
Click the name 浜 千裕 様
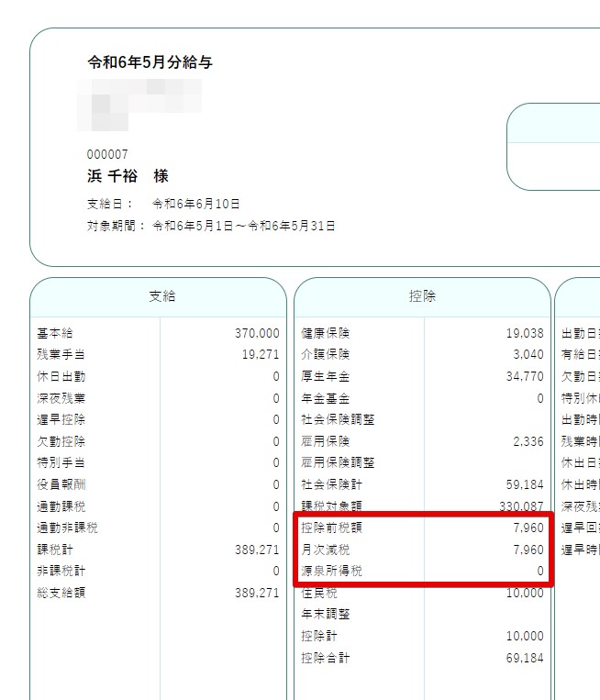128,176
